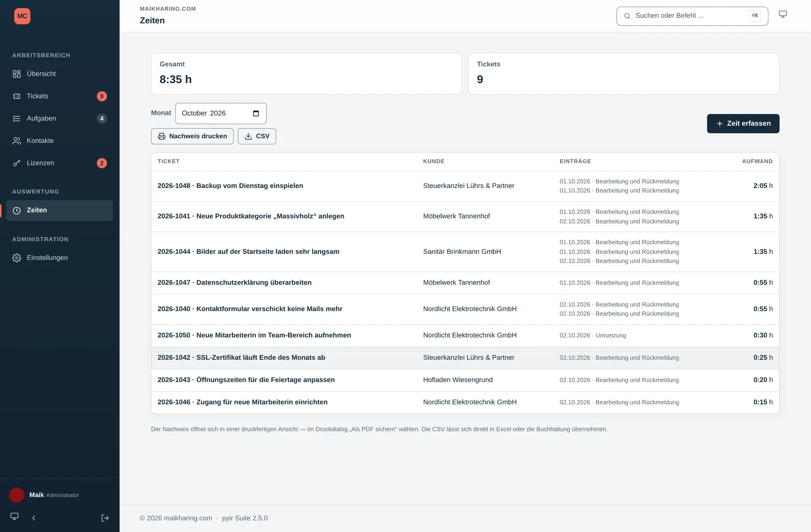The width and height of the screenshot is (811, 532).
Task: Toggle theme using top-right monitor icon
Action: pos(783,14)
